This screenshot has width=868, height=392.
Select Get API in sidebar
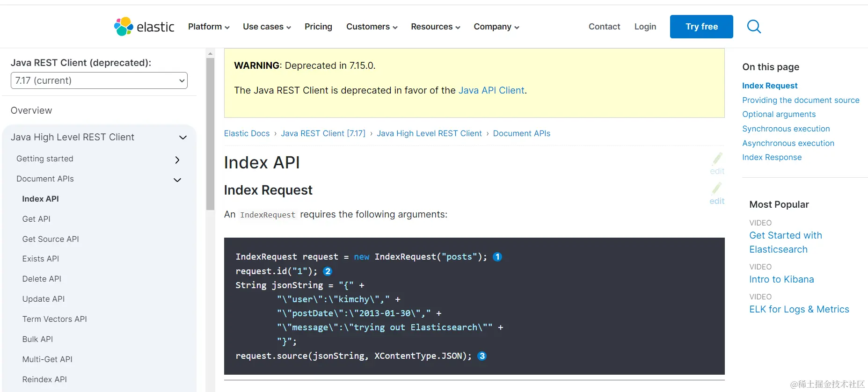36,219
